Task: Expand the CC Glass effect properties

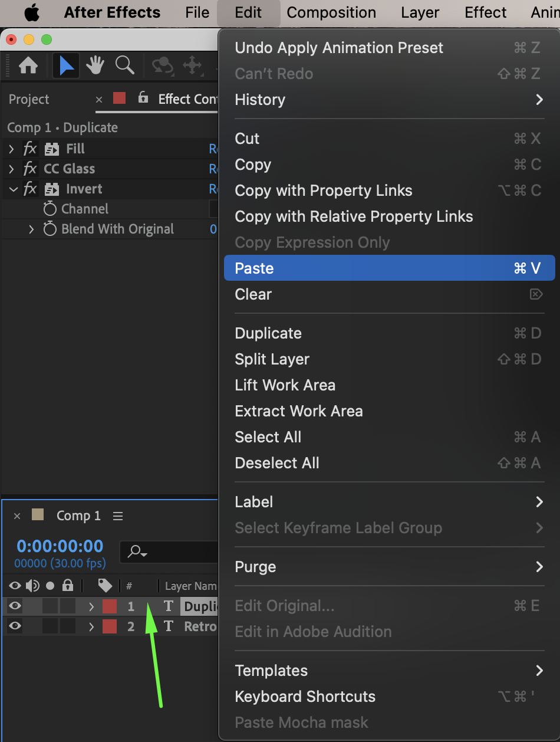Action: [11, 169]
